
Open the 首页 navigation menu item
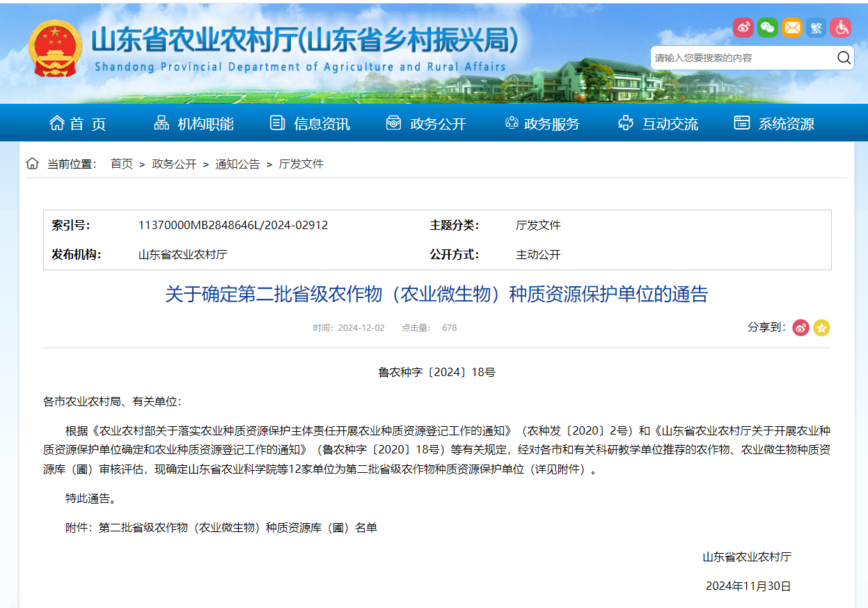pos(78,124)
